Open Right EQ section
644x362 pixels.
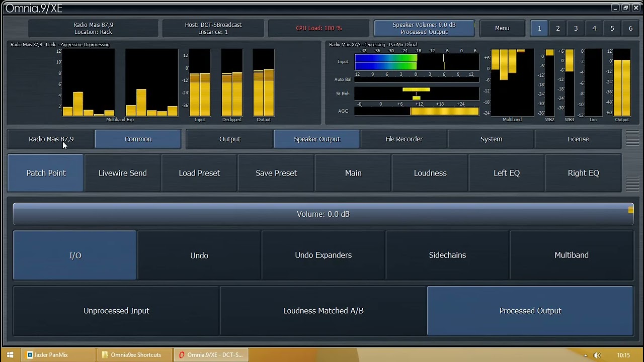click(584, 173)
